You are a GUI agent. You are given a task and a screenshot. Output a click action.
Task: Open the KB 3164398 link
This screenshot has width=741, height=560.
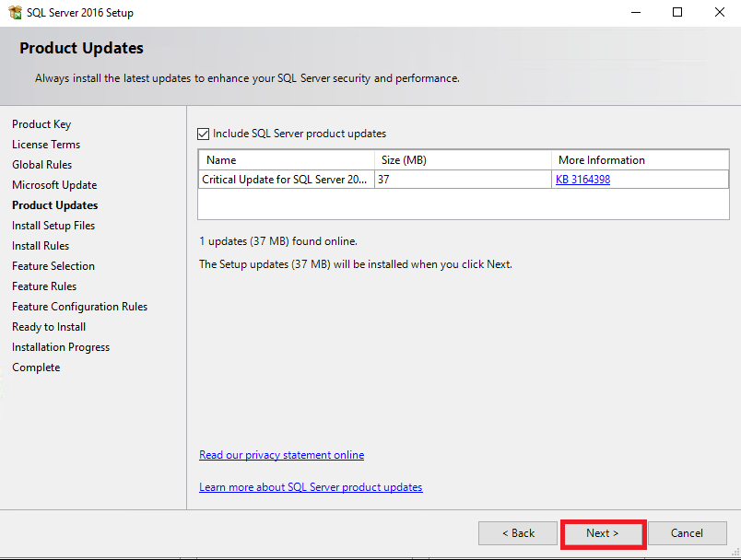[582, 180]
